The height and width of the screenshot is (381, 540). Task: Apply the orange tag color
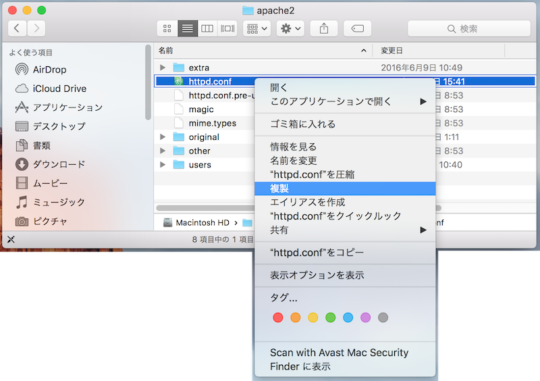click(295, 317)
